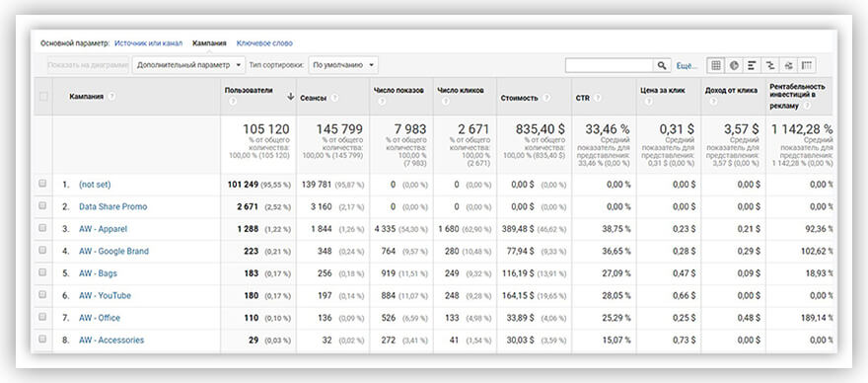Click AW - Google Brand clicks 280

[452, 251]
